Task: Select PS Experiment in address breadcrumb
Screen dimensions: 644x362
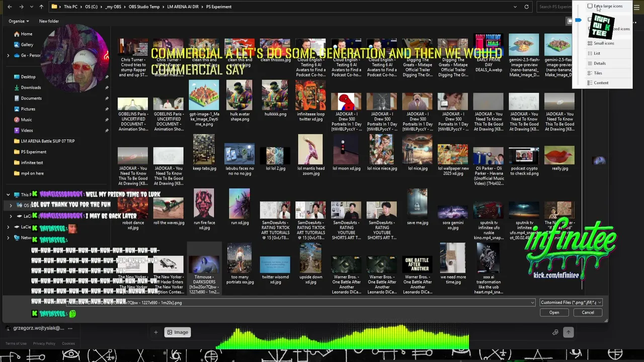Action: click(219, 7)
